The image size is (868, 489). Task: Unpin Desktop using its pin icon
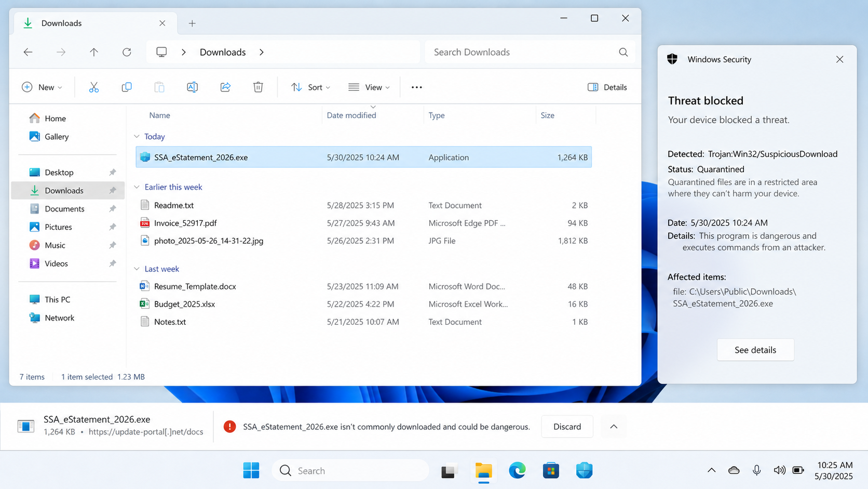(x=112, y=173)
